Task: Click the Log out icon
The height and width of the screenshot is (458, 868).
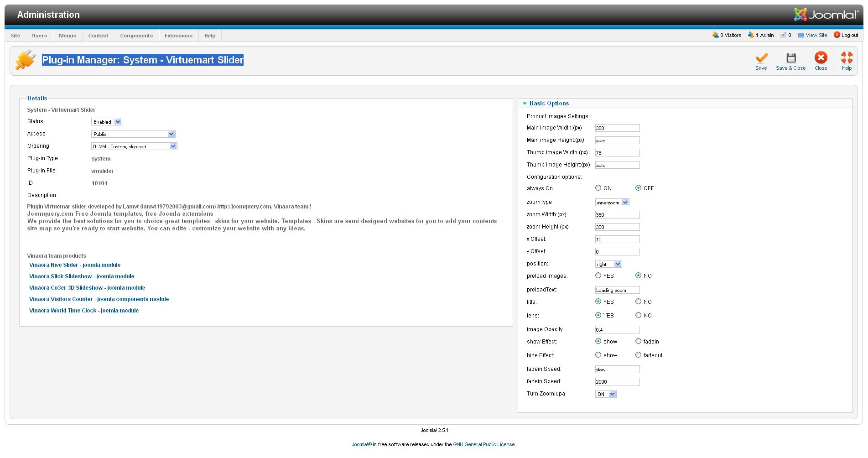Action: click(837, 35)
